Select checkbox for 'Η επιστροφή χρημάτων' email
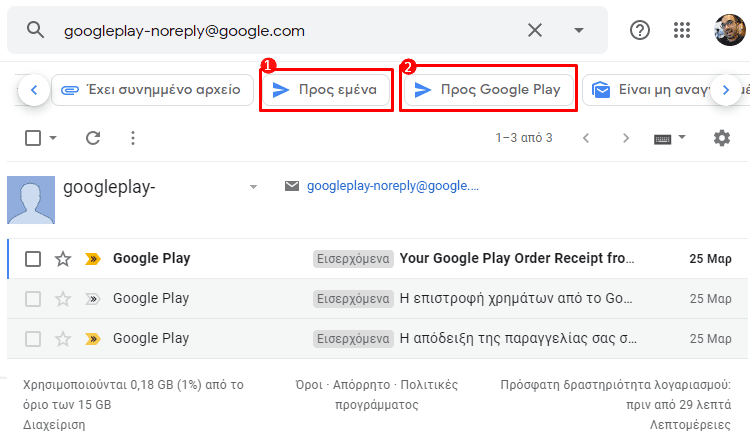 click(33, 299)
